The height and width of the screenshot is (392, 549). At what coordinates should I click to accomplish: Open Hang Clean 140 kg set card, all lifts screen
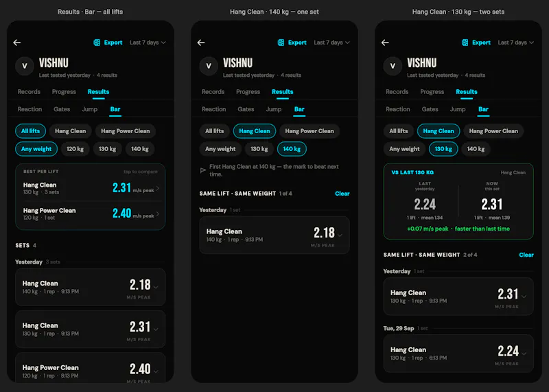pos(91,287)
